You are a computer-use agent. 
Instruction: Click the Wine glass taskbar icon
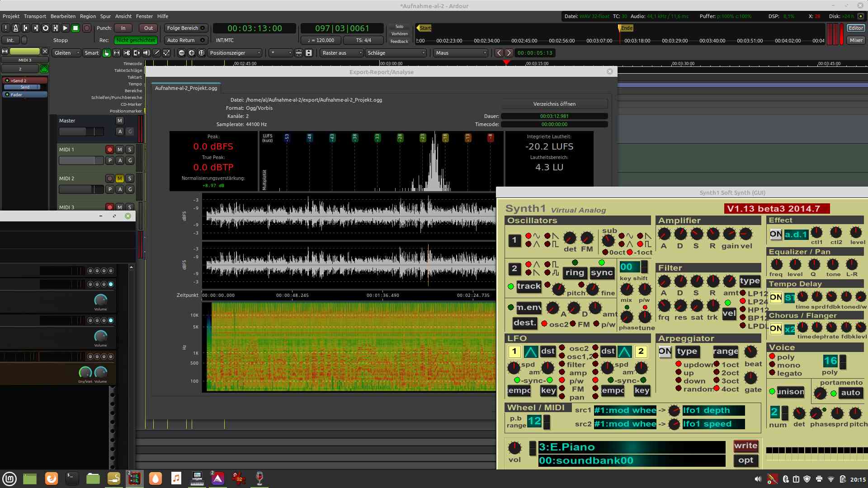pos(259,479)
